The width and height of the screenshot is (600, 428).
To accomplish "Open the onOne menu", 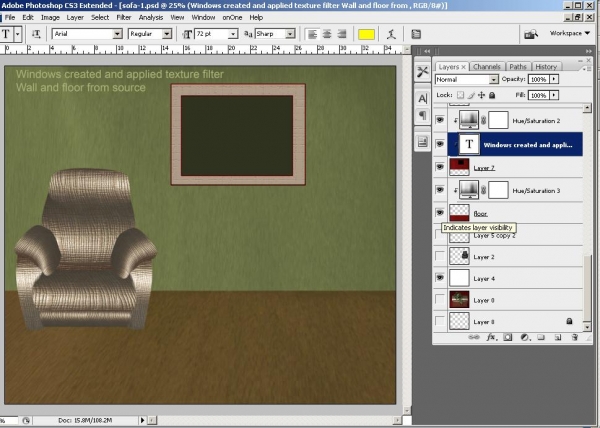I will (232, 18).
